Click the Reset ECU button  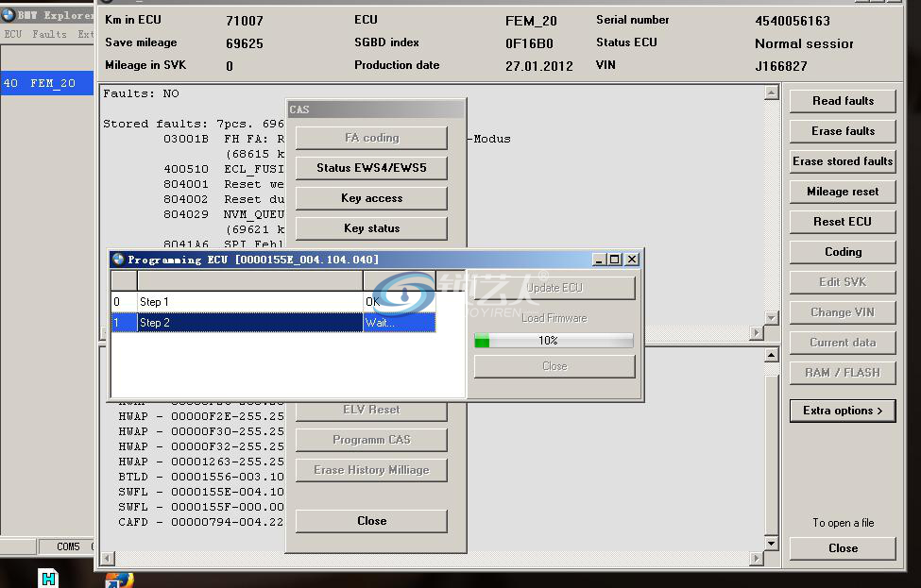pyautogui.click(x=843, y=221)
